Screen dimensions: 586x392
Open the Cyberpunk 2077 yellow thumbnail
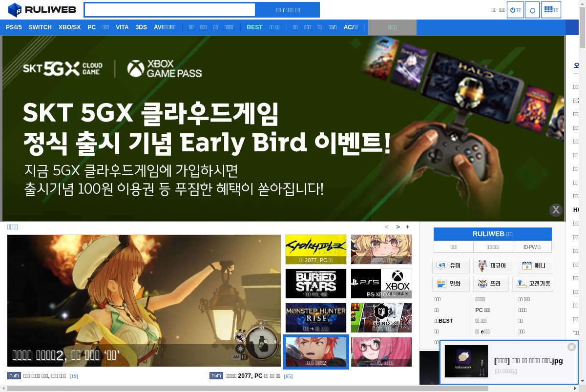pos(316,249)
